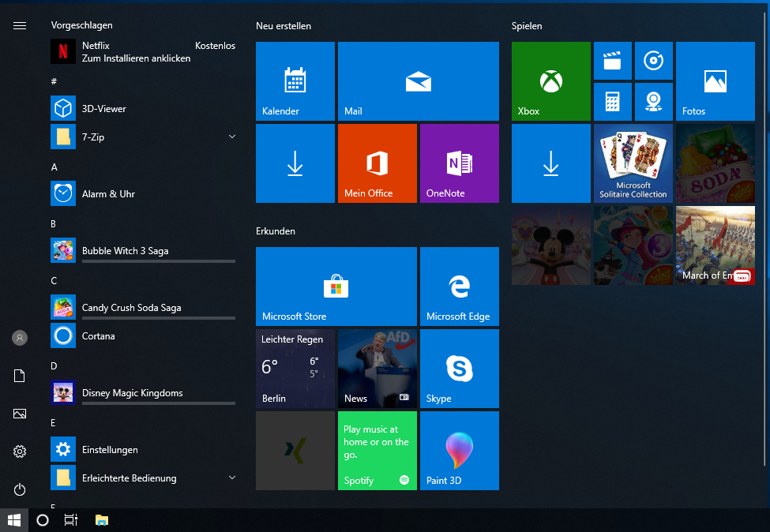The width and height of the screenshot is (770, 532).
Task: Click the download tile under Kalender
Action: click(x=295, y=163)
